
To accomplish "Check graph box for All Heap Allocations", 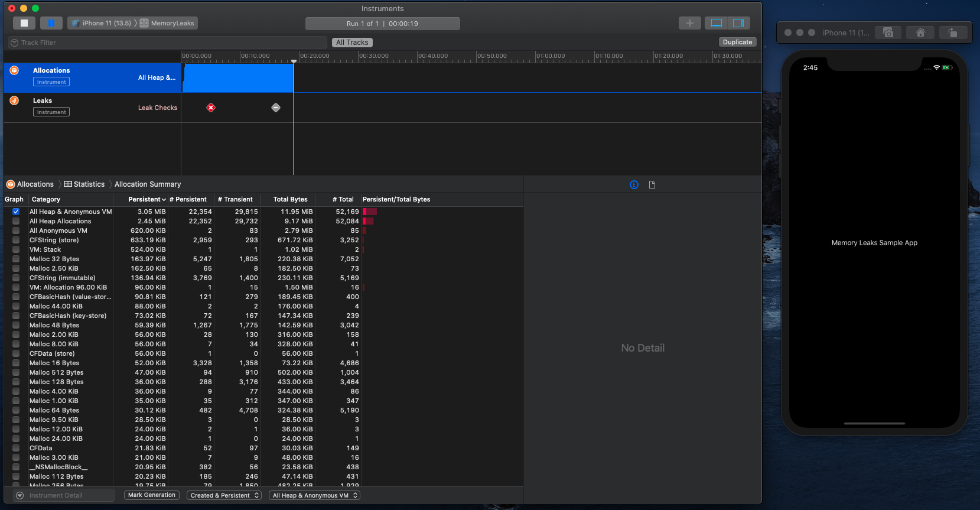I will pos(16,221).
